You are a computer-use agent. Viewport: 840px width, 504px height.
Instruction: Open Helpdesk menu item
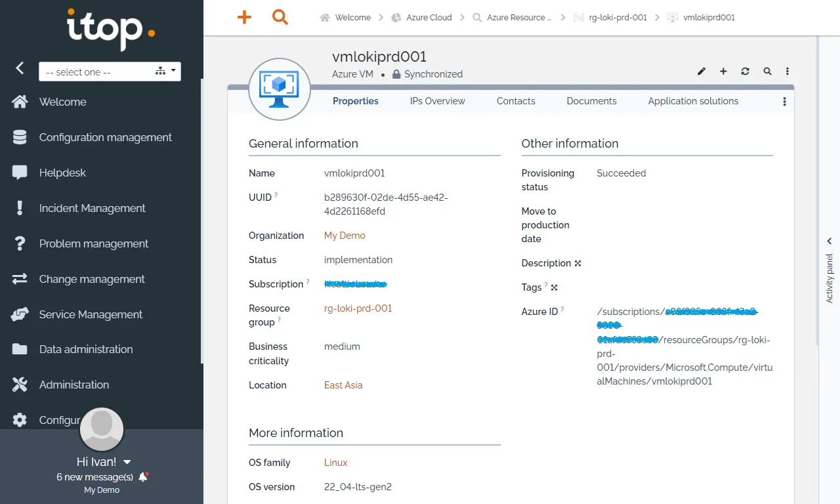pyautogui.click(x=62, y=173)
